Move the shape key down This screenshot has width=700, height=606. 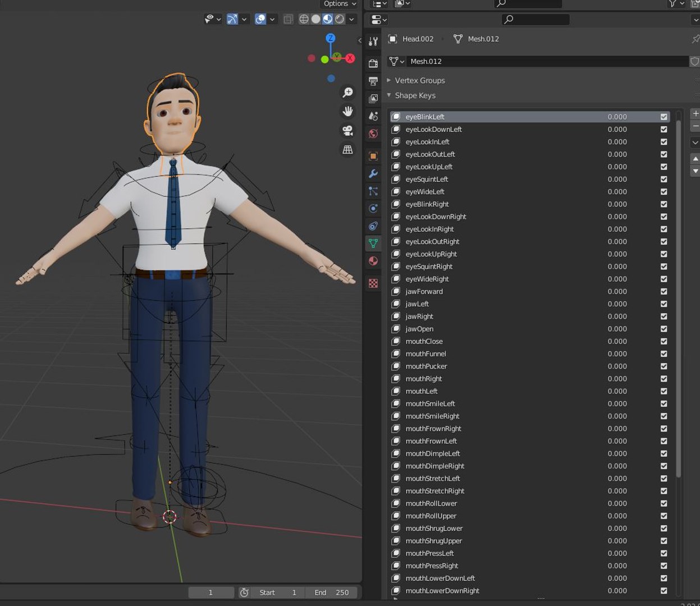point(696,171)
